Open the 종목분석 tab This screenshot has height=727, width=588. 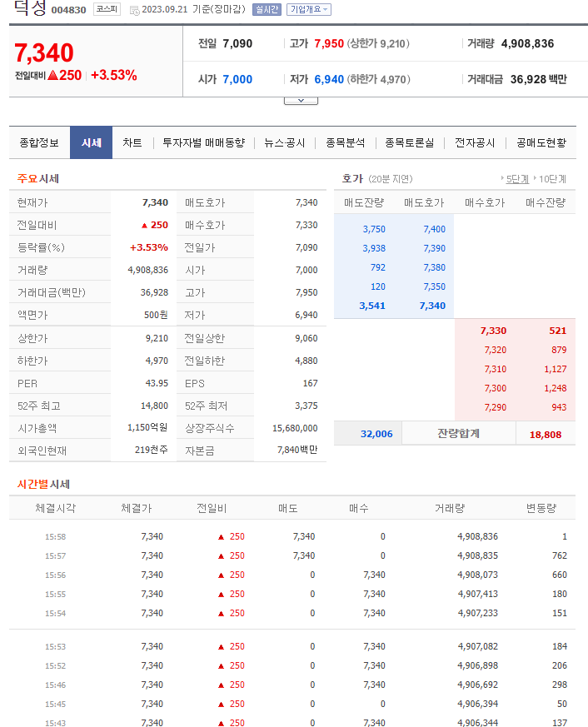click(x=346, y=142)
